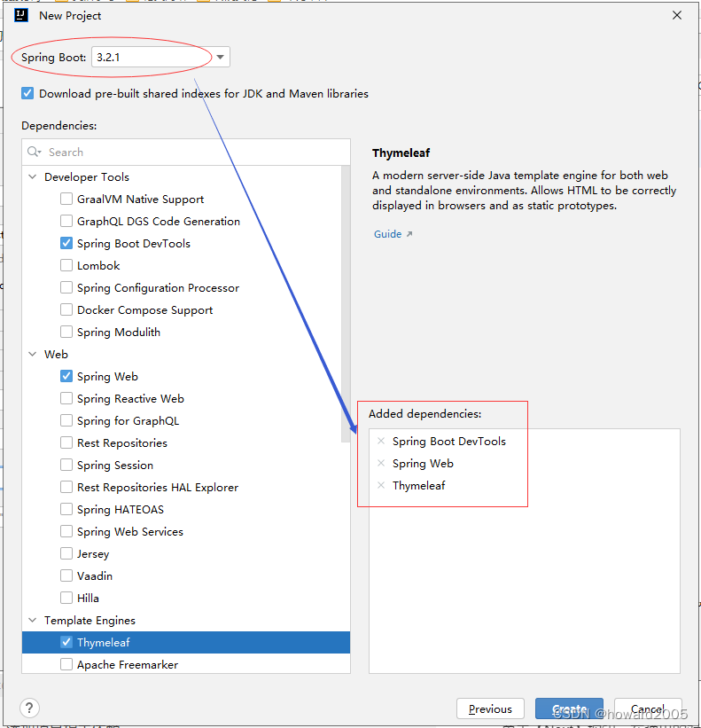
Task: Select the Vaadin row label
Action: click(x=95, y=576)
